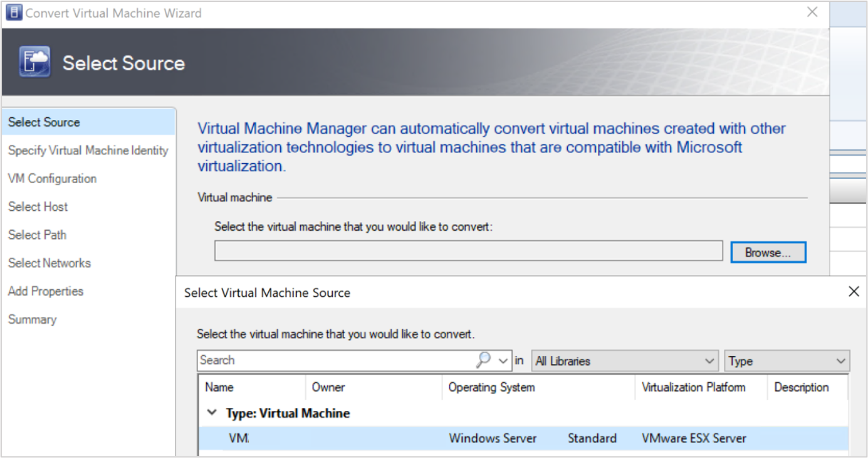Click the virtual machine path field
This screenshot has height=458, width=868.
pyautogui.click(x=468, y=251)
